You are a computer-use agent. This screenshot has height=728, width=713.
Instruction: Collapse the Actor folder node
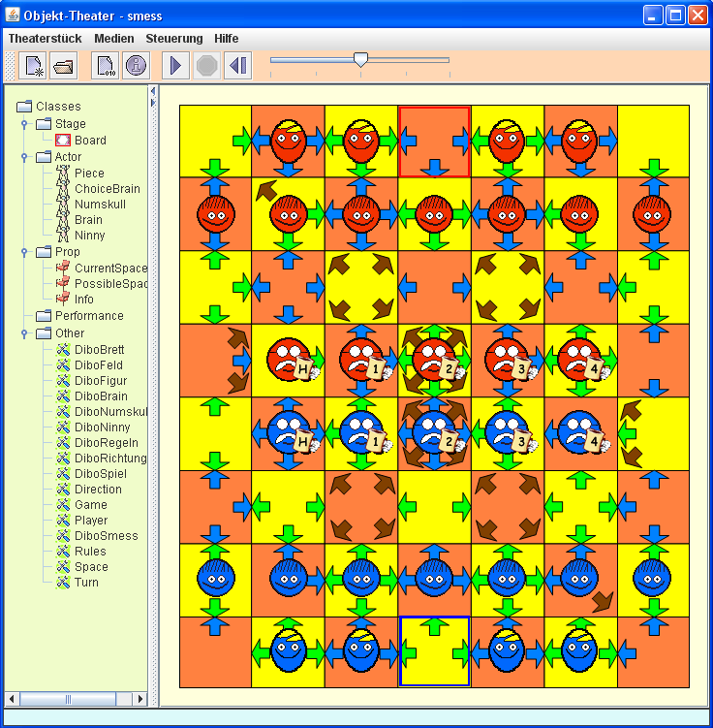pos(23,157)
